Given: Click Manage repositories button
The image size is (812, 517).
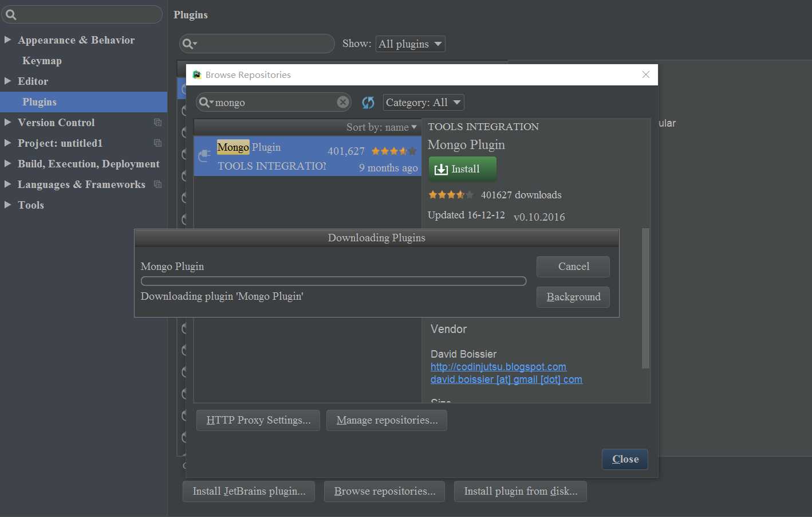Looking at the screenshot, I should [387, 420].
